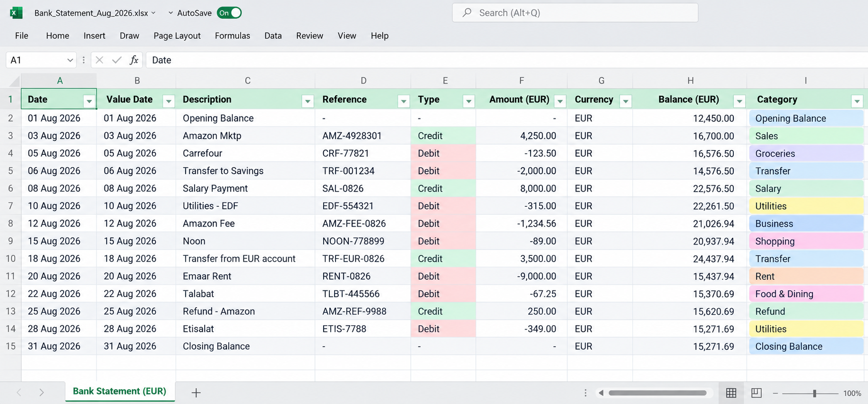Open the Home ribbon tab

point(58,35)
